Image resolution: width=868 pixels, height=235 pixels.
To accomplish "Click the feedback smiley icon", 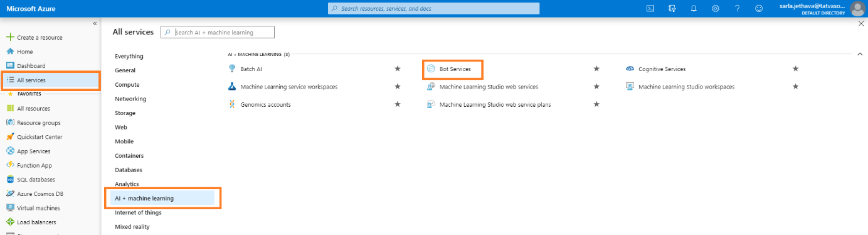I will [x=759, y=9].
